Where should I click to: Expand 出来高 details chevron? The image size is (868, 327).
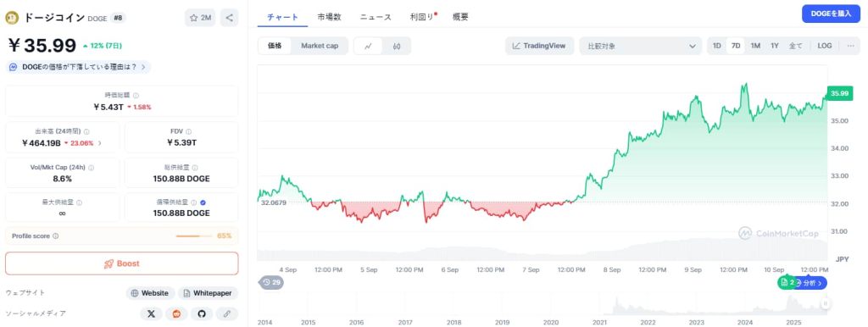click(100, 143)
